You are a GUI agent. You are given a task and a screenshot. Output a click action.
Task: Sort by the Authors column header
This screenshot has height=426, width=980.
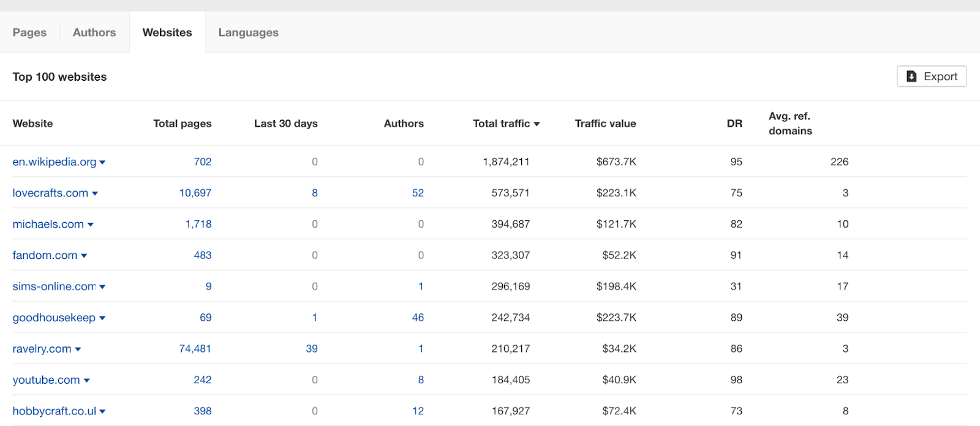[404, 124]
